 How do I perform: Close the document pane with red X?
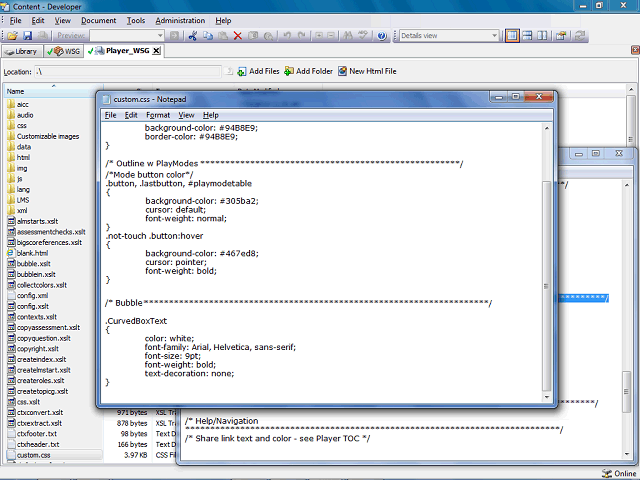(x=635, y=50)
